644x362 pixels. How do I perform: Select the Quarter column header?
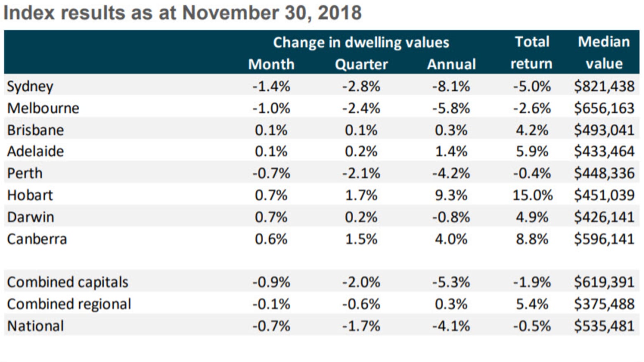coord(361,64)
